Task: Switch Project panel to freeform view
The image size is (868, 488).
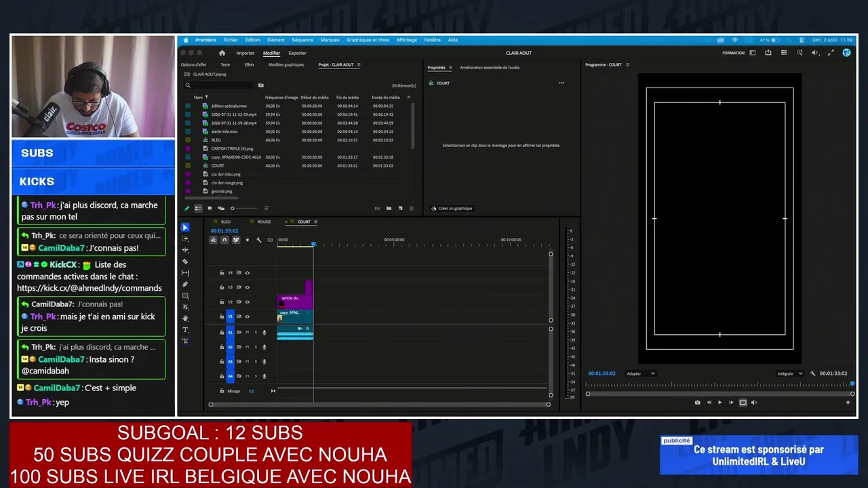Action: 220,208
